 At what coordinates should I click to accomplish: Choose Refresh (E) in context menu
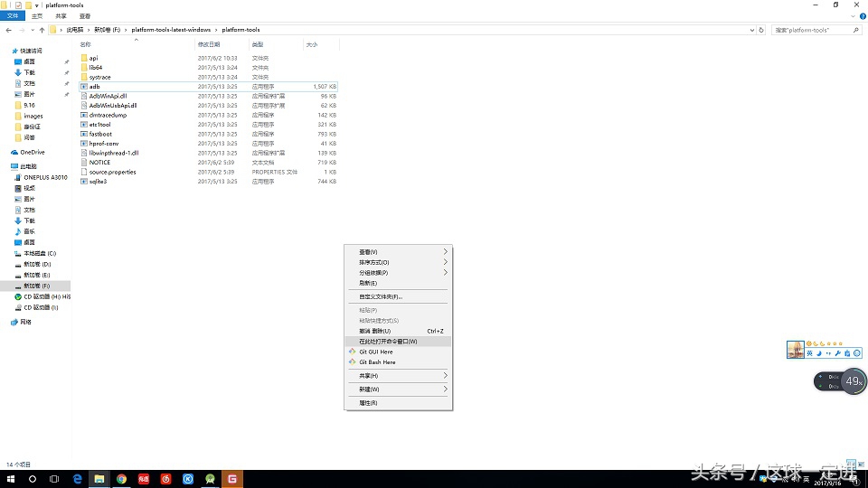coord(398,283)
